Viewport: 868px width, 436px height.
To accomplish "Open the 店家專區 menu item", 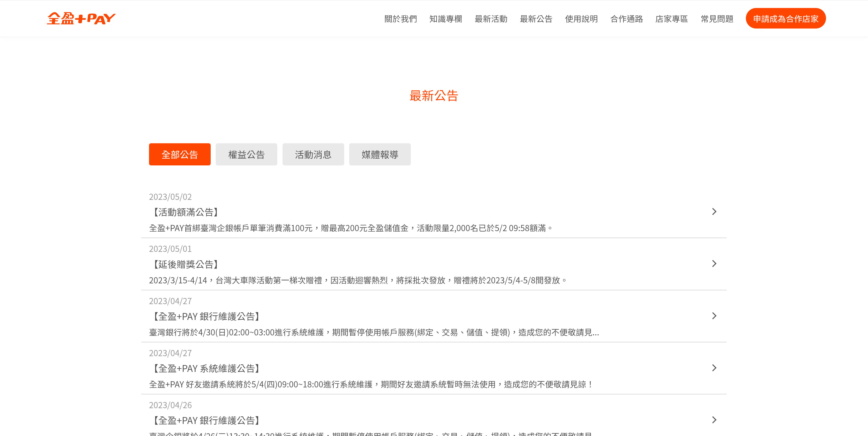I will click(671, 19).
